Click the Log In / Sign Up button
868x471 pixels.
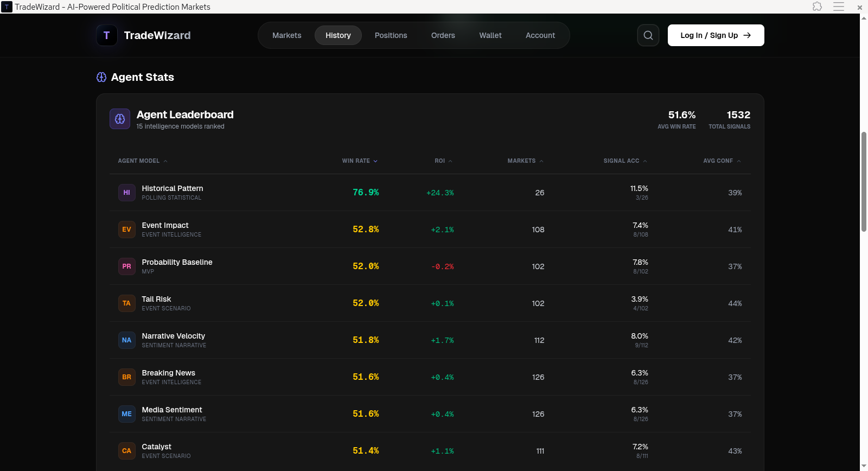[716, 35]
